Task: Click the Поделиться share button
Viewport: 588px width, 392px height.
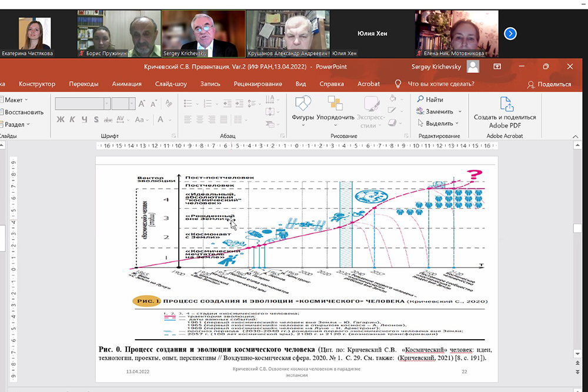Action: tap(550, 84)
